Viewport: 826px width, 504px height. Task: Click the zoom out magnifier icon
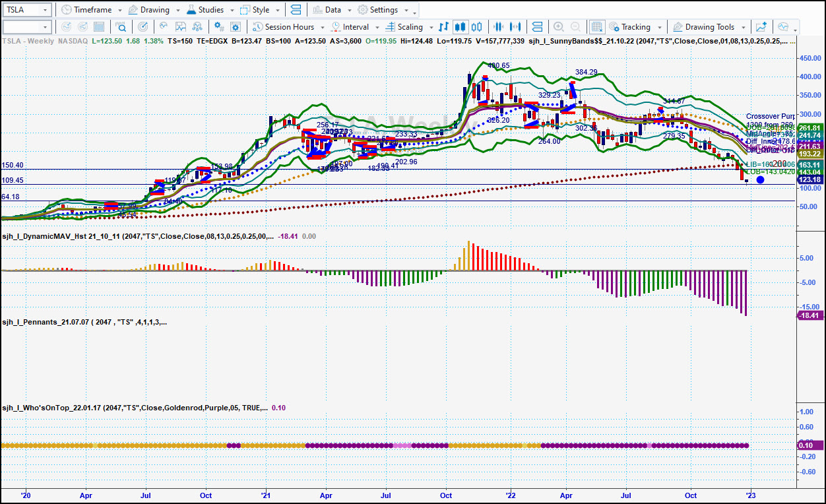(576, 27)
